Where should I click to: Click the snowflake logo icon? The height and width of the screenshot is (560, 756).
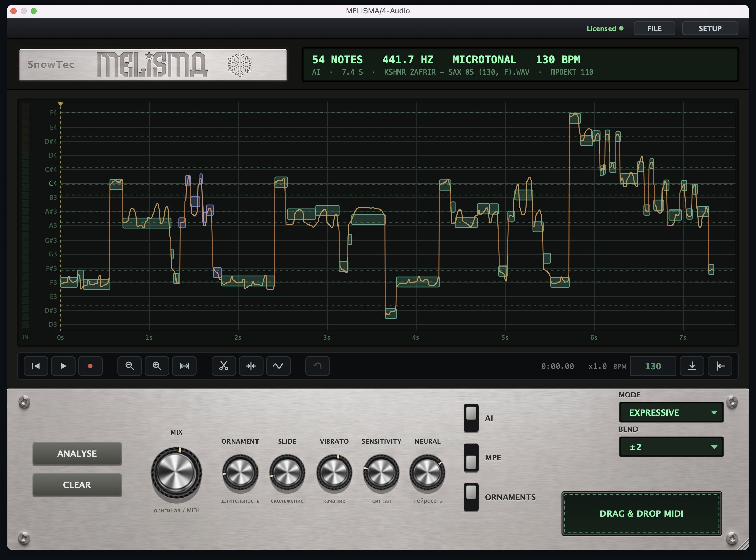point(240,64)
